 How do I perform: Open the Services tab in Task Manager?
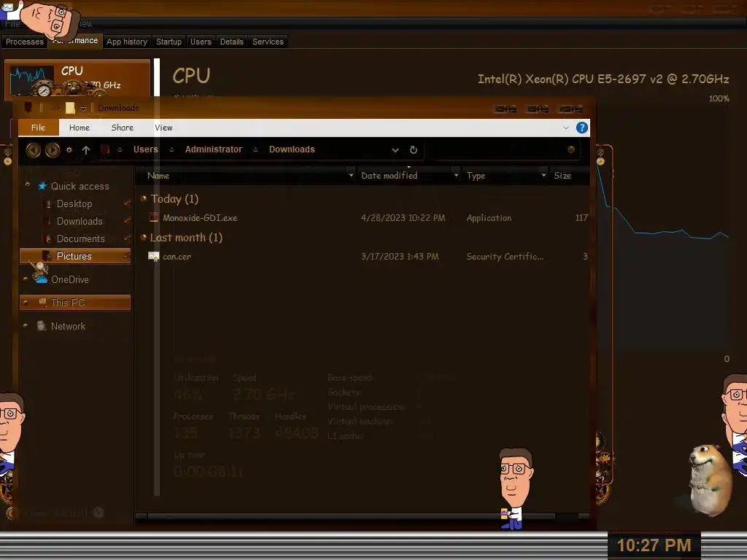pos(268,42)
